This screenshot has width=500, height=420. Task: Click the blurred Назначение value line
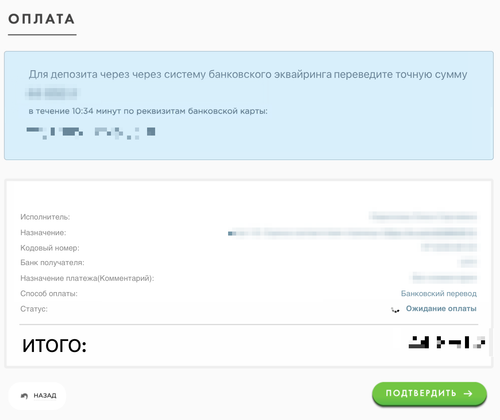pos(352,233)
